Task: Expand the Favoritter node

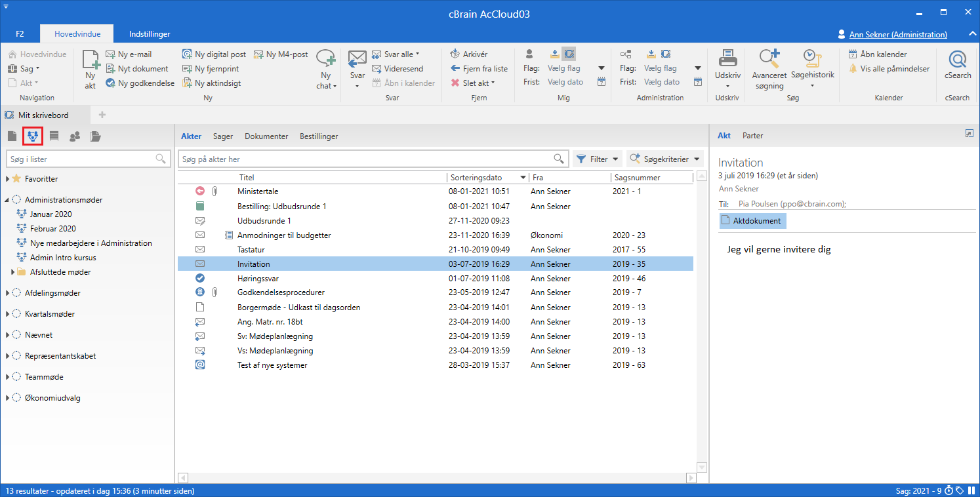Action: pyautogui.click(x=8, y=179)
